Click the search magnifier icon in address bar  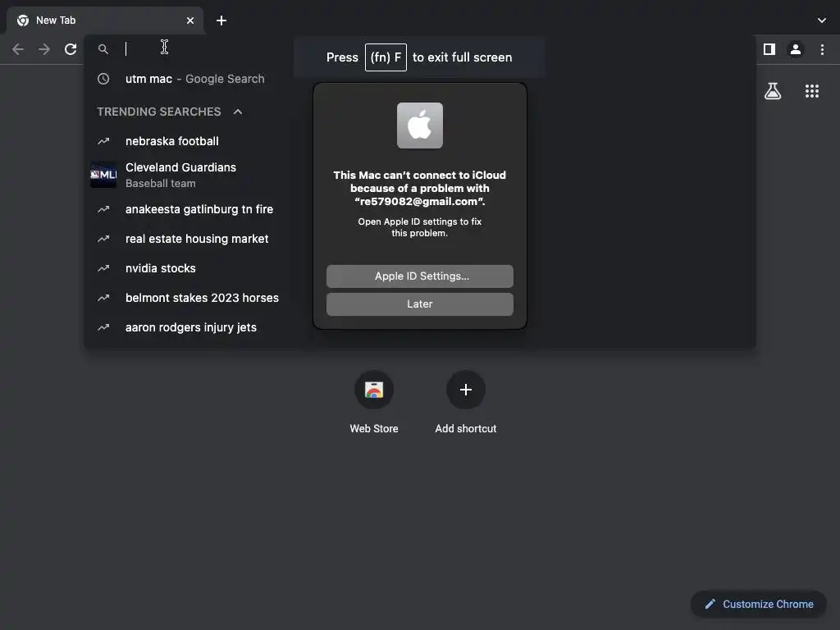coord(103,48)
